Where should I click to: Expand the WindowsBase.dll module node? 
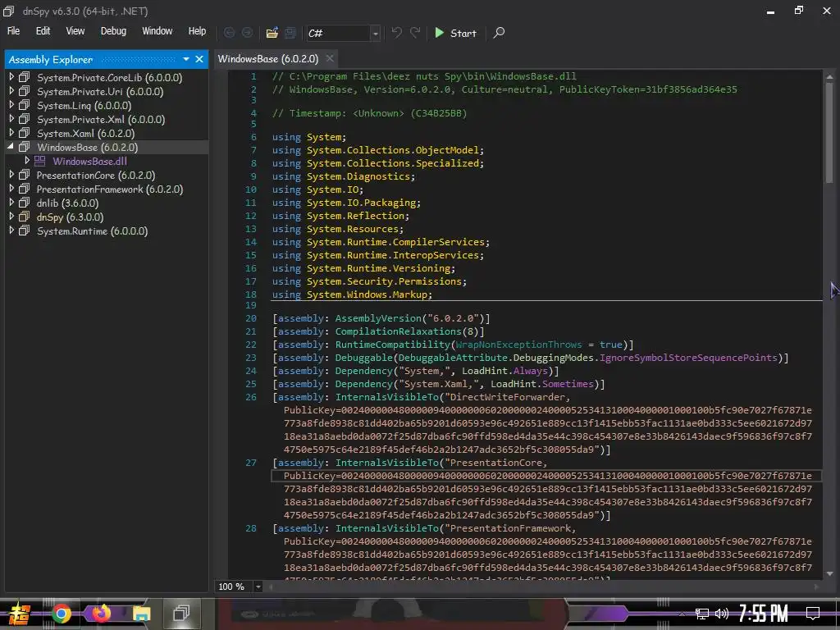[x=27, y=161]
